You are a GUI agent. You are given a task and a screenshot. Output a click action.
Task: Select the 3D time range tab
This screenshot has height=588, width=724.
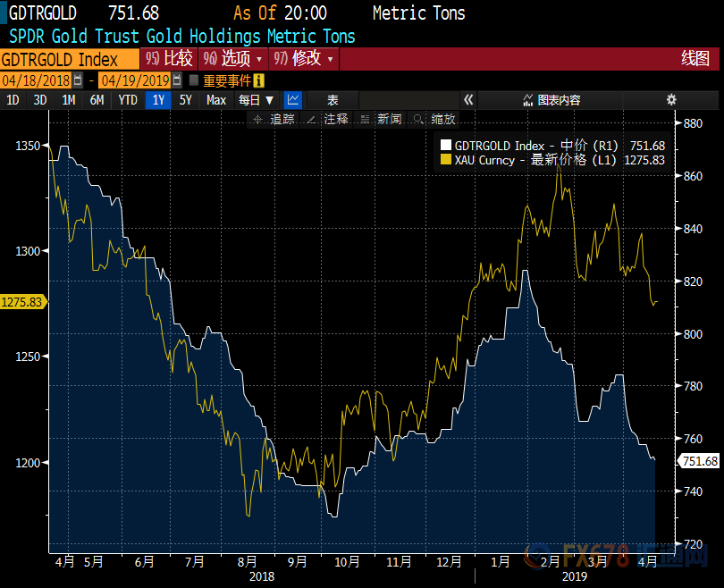tap(40, 100)
